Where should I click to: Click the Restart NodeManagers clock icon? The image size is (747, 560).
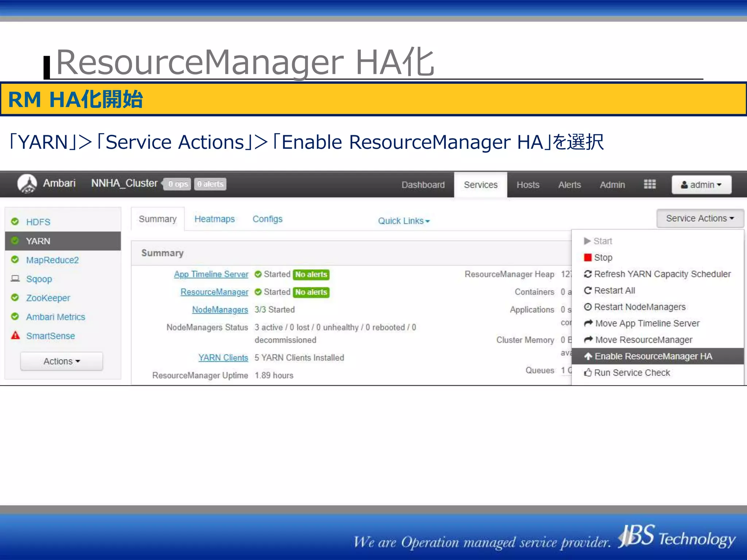588,307
